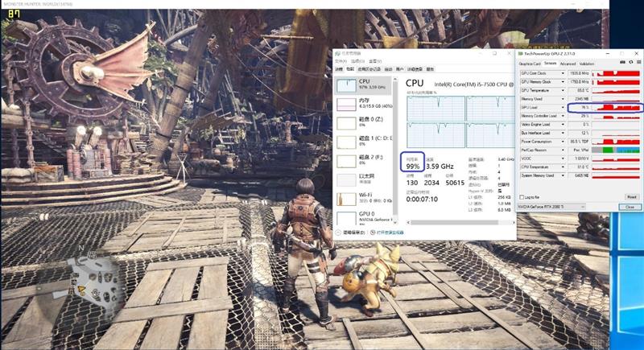Click the GPU Temperature red graph
Viewport: 644px width, 350px height.
tap(616, 90)
